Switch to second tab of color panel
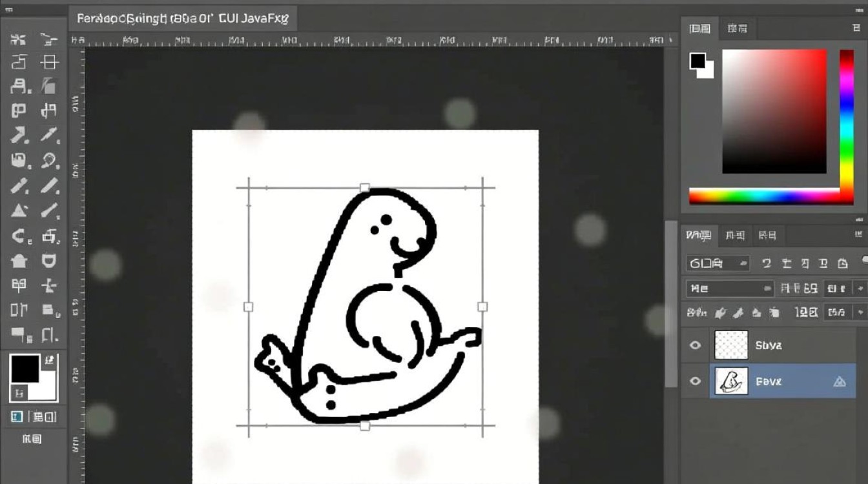 (x=736, y=28)
